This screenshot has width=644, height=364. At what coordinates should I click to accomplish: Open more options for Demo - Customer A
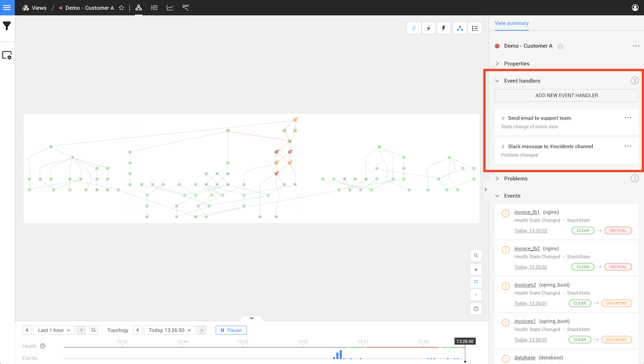(x=636, y=46)
